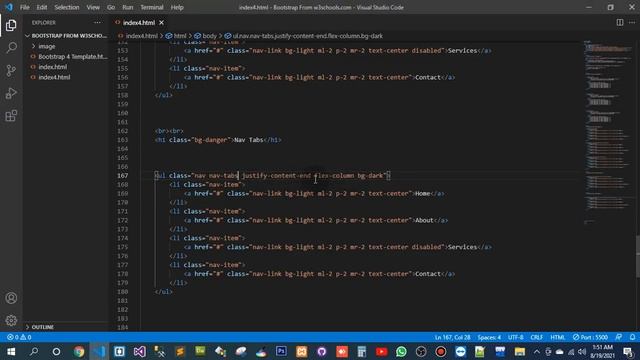Click the vertical scrollbar thumb in editor
Viewport: 640px width, 360px height.
637,257
